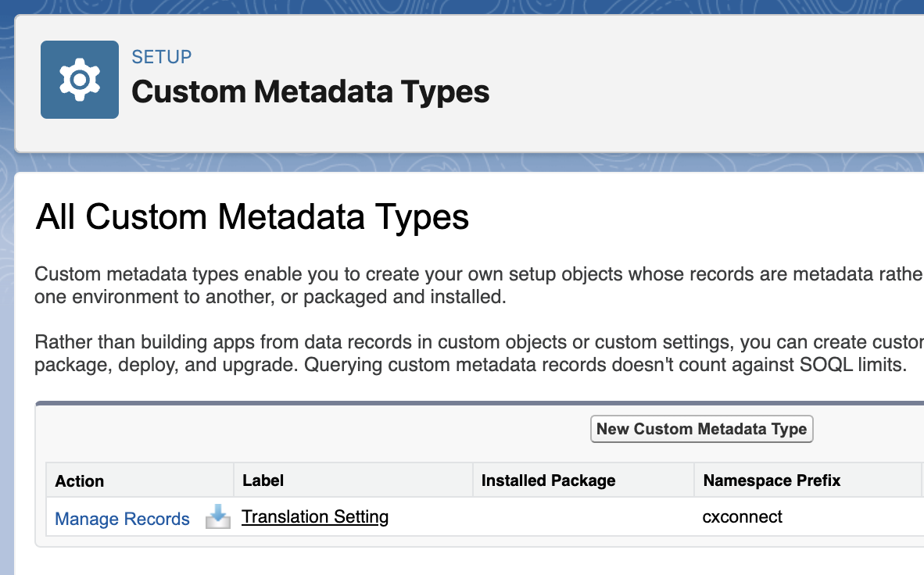
Task: Click the Action column header
Action: coord(80,480)
